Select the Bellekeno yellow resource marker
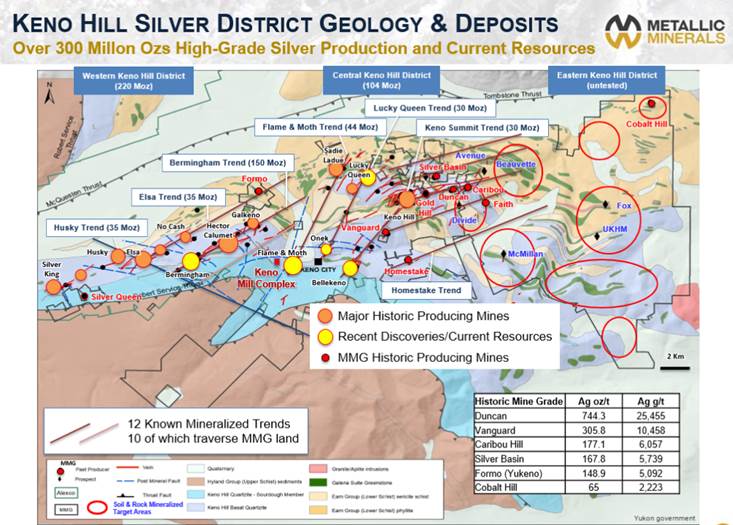Viewport: 733px width, 525px height. (x=350, y=268)
